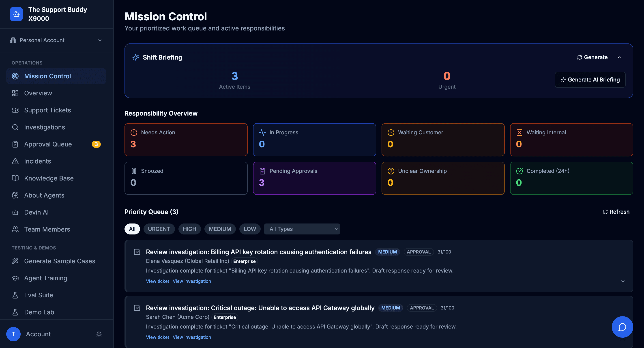Open View investigation for Billing API item
This screenshot has height=348, width=644.
(192, 281)
